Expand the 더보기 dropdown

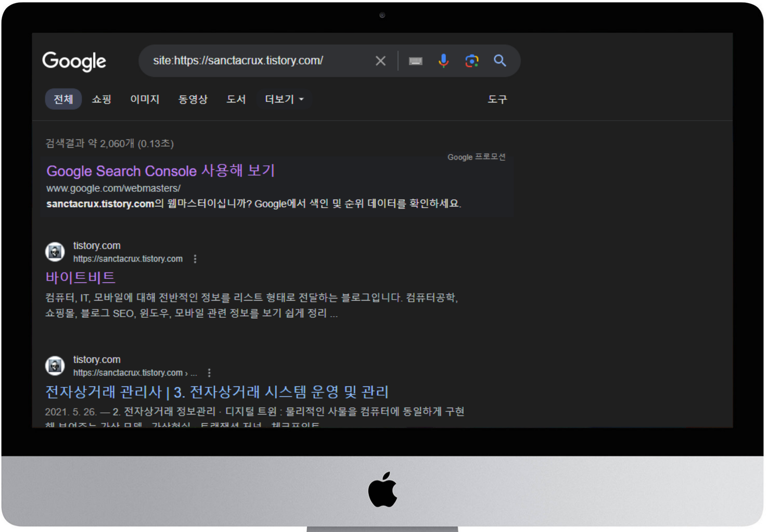[284, 99]
